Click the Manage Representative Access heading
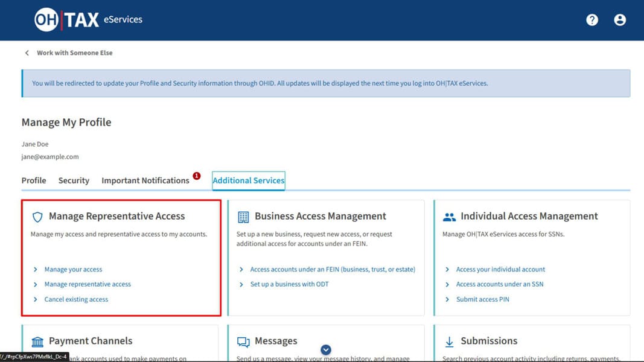Screen dimensions: 644x362 tap(116, 217)
